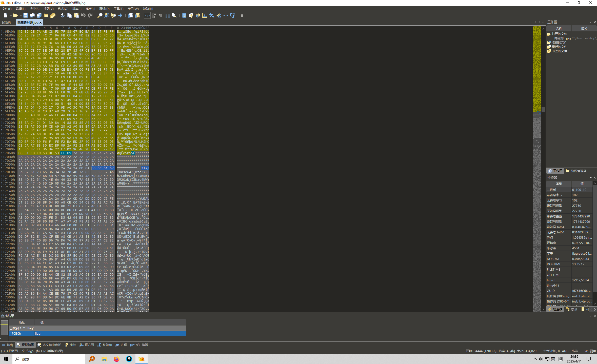Click the Cut scissors icon
Viewport: 597px width, 364px height.
[63, 15]
